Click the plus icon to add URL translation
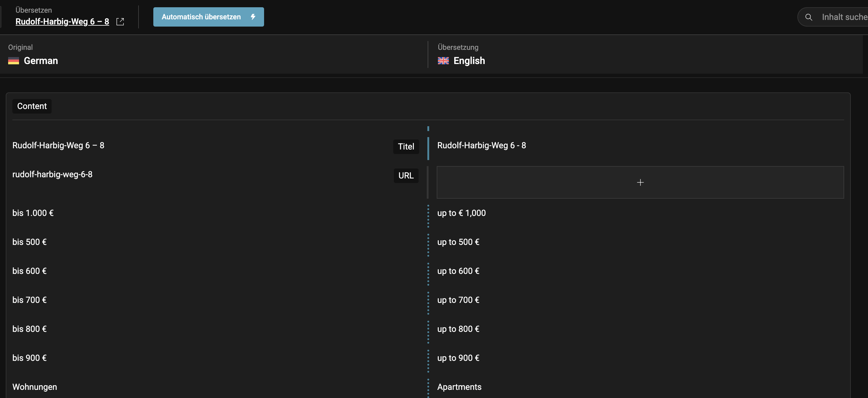868x398 pixels. pyautogui.click(x=640, y=182)
